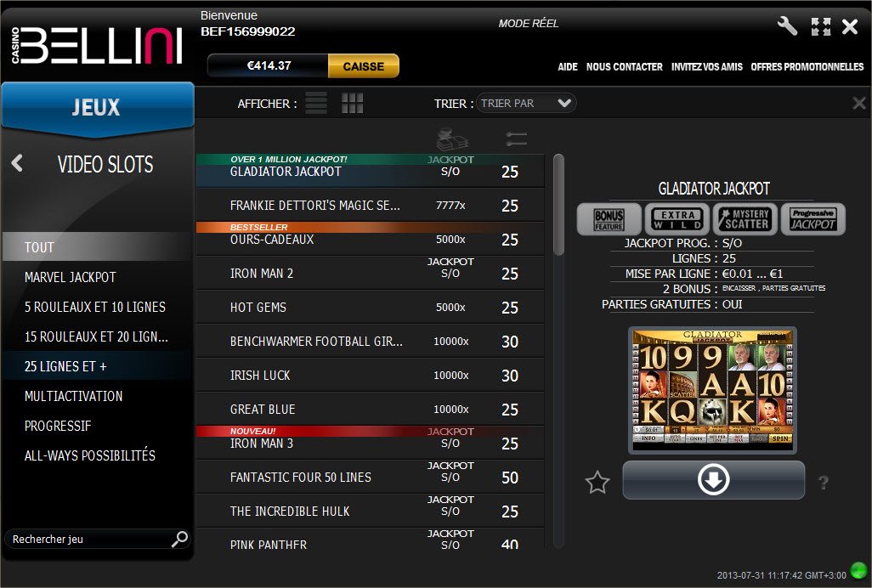
Task: Click the Mystery Scatter badge
Action: (x=745, y=219)
